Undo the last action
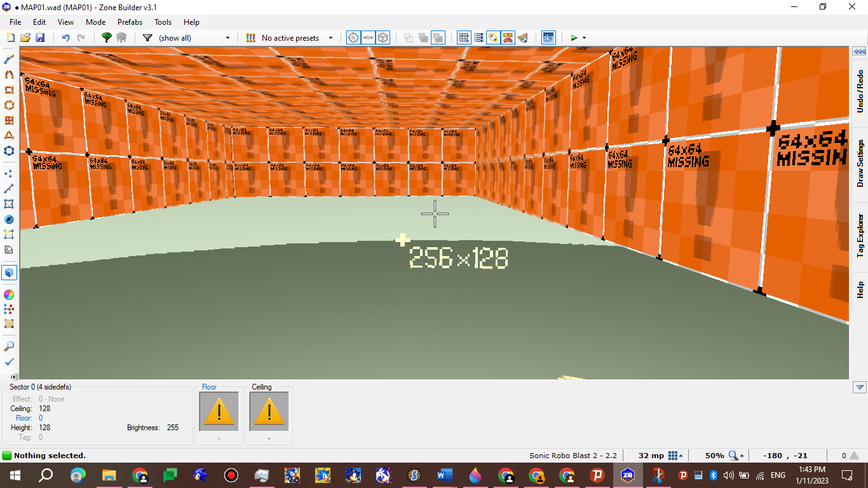Screen dimensions: 868x488 65,37
